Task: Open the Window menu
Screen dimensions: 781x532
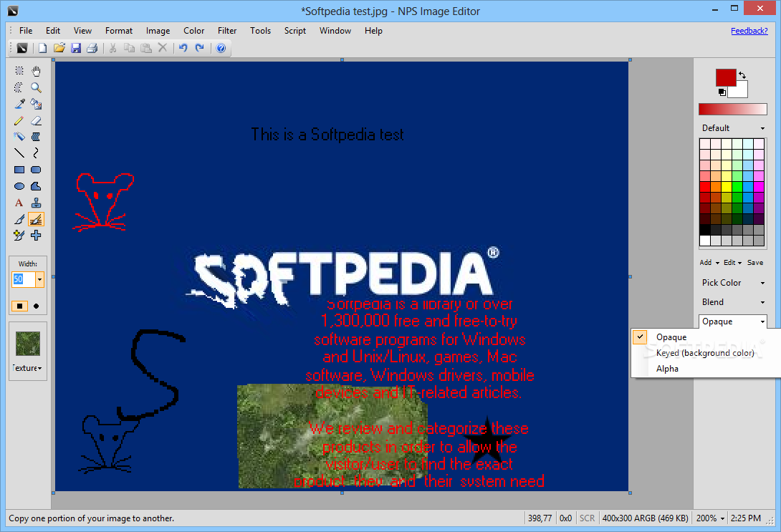Action: (x=335, y=31)
